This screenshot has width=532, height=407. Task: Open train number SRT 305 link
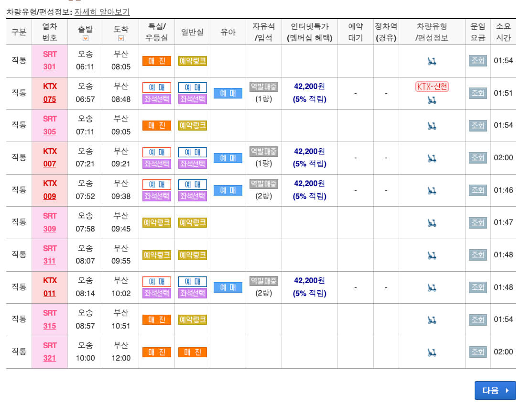[x=50, y=132]
